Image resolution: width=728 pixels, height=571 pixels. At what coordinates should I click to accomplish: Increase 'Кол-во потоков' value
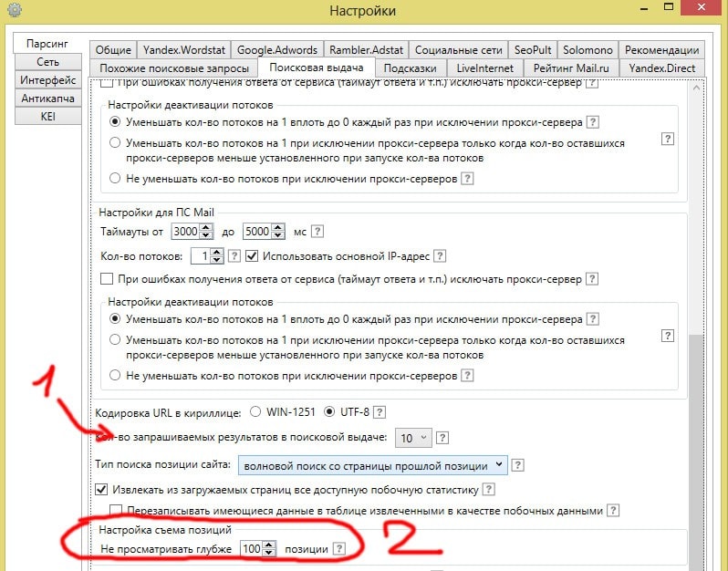(217, 252)
